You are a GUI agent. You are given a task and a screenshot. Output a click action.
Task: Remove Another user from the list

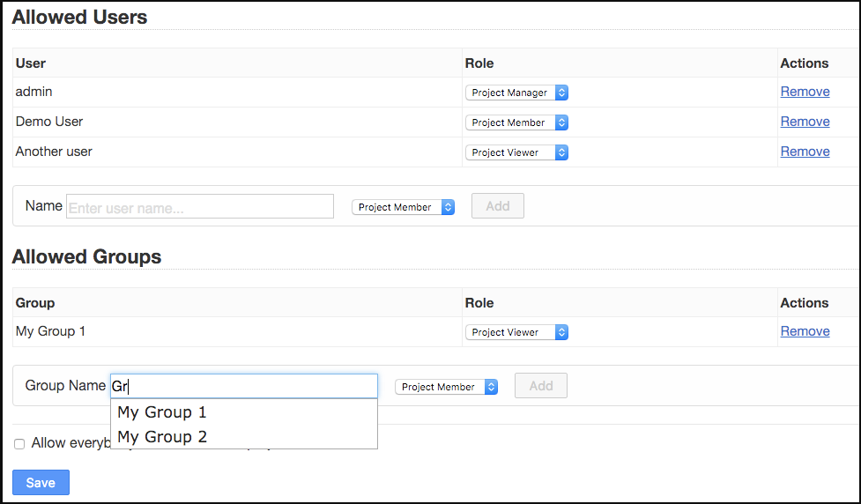[x=805, y=152]
